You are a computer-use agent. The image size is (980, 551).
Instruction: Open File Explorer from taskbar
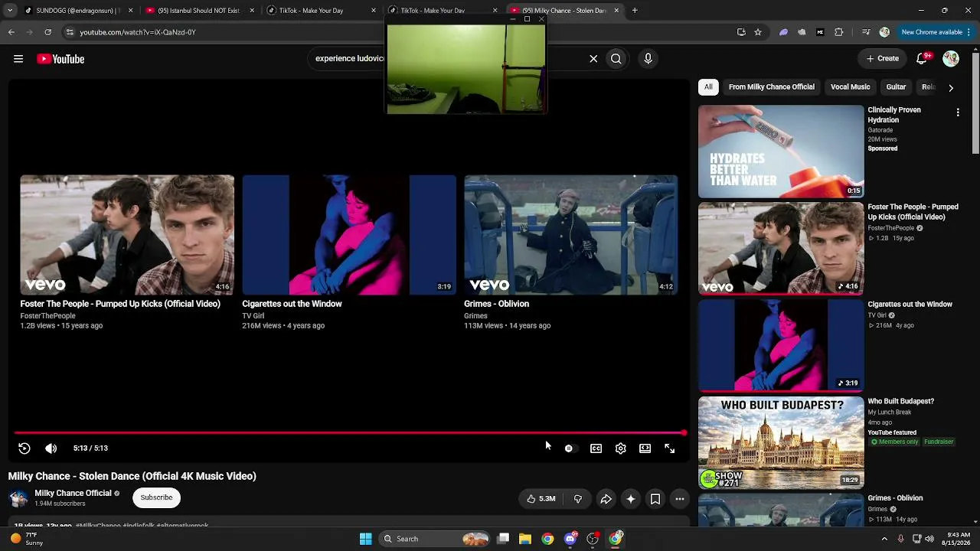pyautogui.click(x=525, y=539)
